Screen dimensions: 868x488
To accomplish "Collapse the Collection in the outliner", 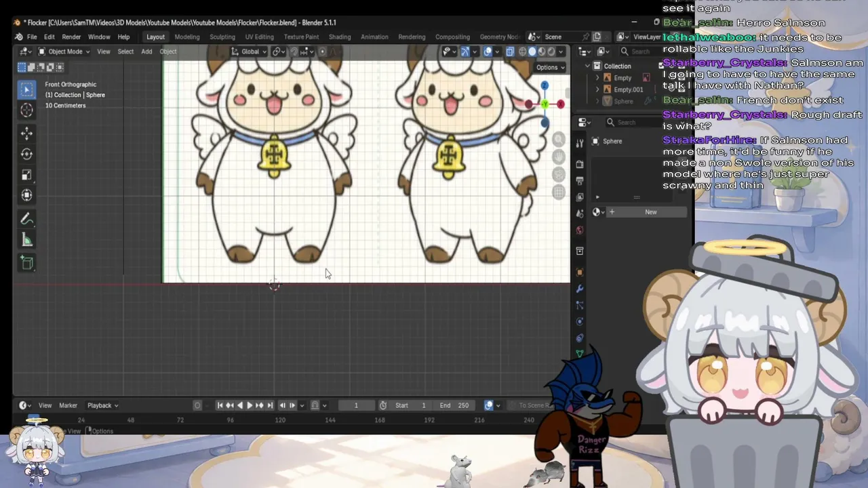I will point(587,66).
